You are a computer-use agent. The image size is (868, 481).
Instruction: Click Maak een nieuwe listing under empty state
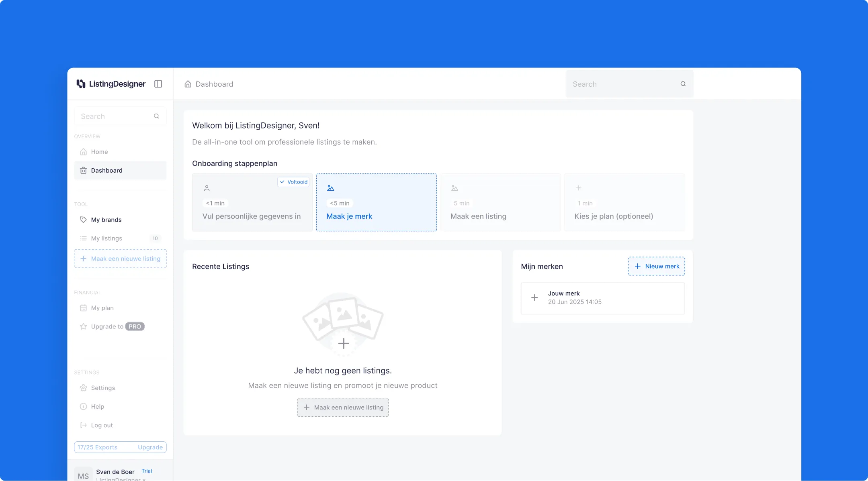(343, 407)
